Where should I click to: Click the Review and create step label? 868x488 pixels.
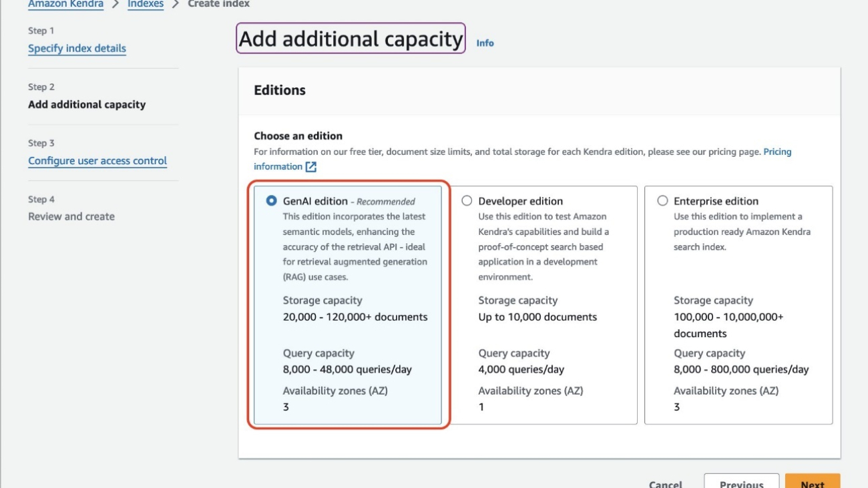coord(71,216)
